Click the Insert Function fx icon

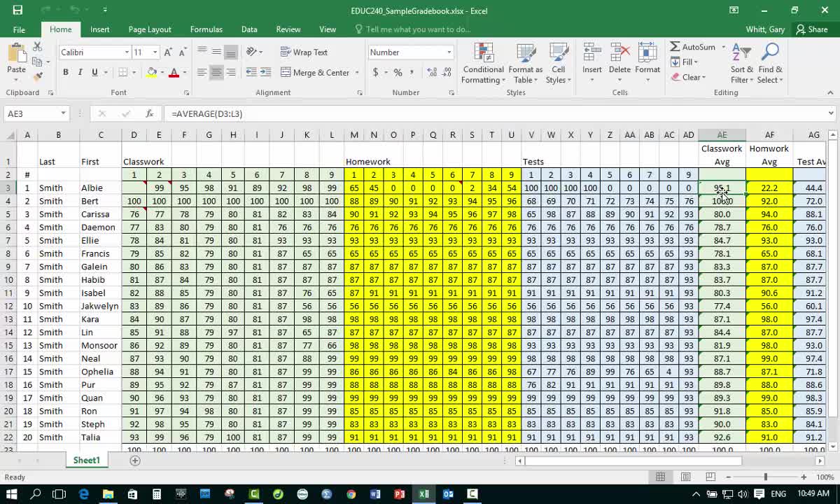[x=149, y=113]
